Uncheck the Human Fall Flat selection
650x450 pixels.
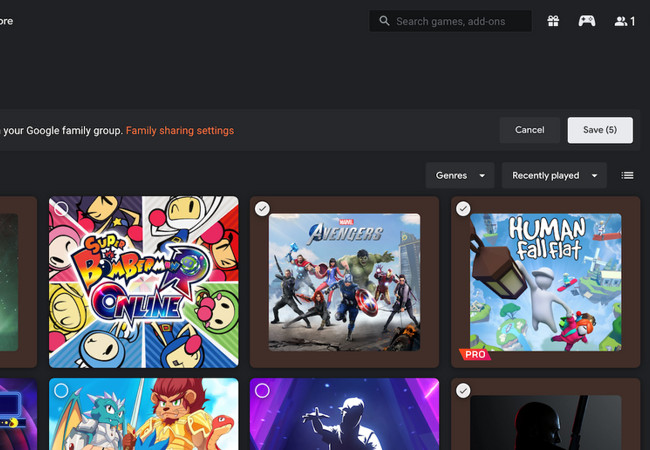point(463,209)
